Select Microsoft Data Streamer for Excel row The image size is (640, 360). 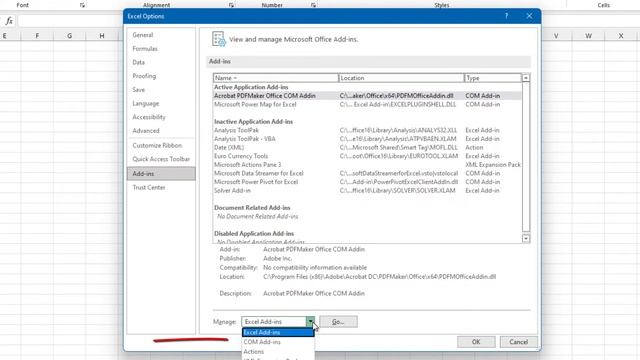click(x=367, y=173)
